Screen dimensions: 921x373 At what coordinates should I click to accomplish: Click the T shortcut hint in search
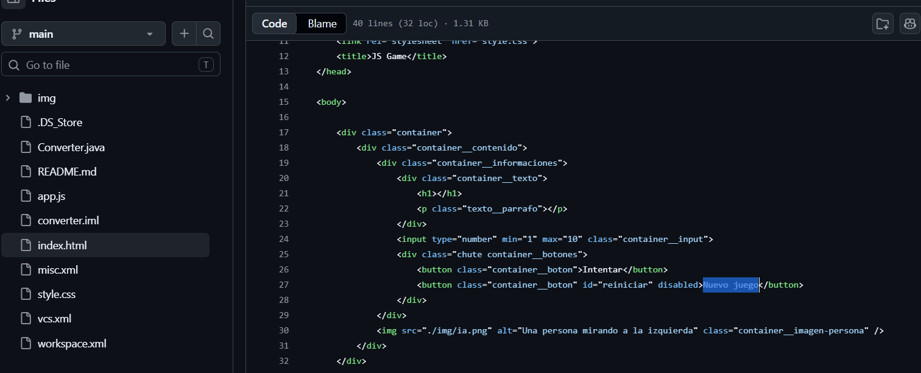pos(206,65)
